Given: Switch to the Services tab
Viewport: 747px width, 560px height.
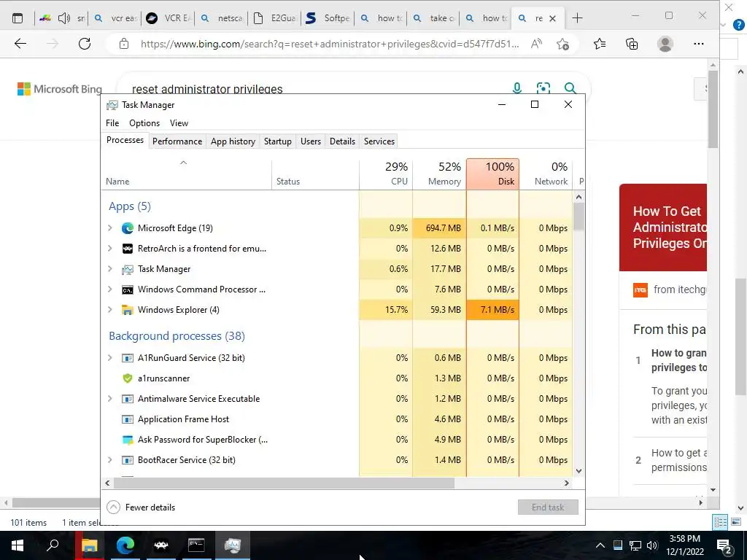Looking at the screenshot, I should 379,141.
